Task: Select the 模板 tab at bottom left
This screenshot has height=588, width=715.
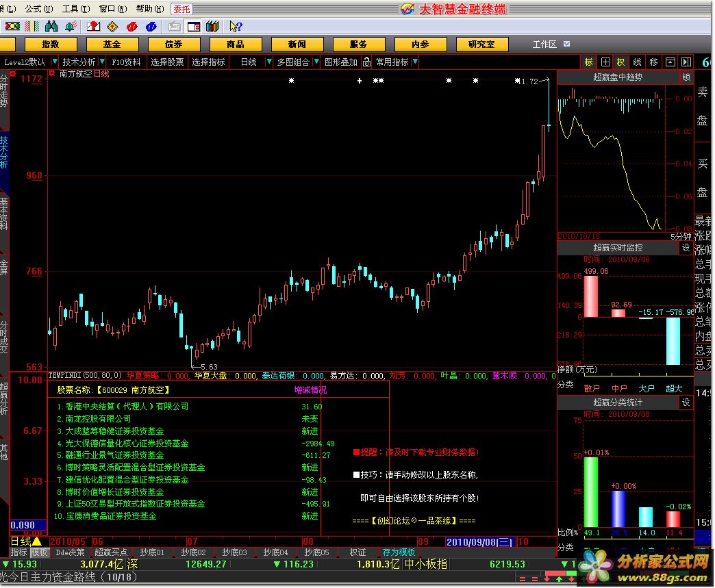Action: click(39, 552)
